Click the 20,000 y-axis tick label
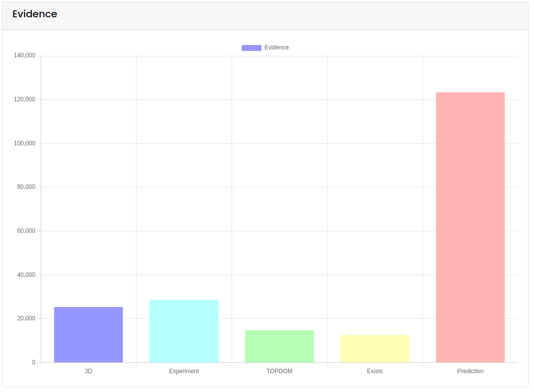This screenshot has height=392, width=534. coord(26,318)
